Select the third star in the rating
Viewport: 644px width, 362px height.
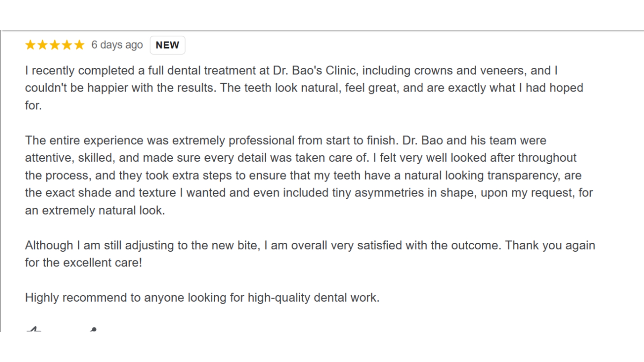55,45
